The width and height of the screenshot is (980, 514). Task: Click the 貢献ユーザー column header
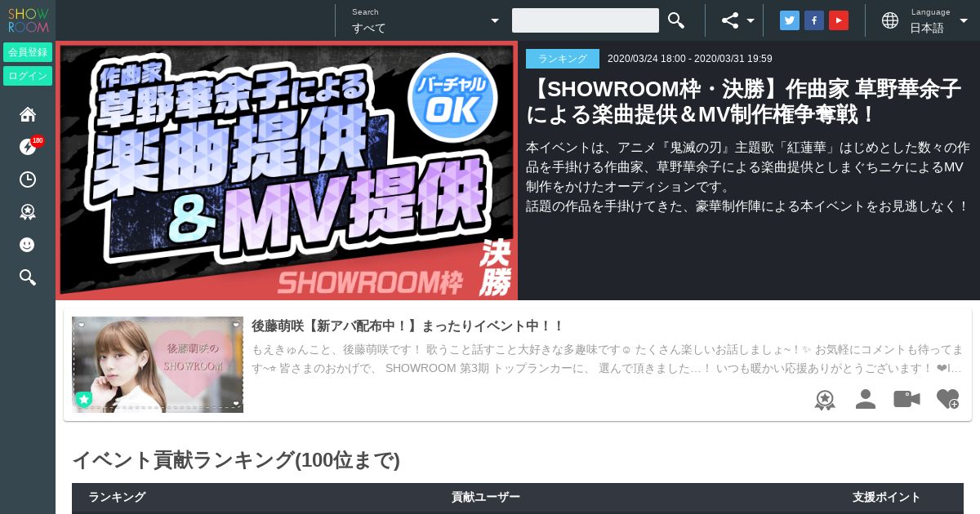pyautogui.click(x=486, y=497)
